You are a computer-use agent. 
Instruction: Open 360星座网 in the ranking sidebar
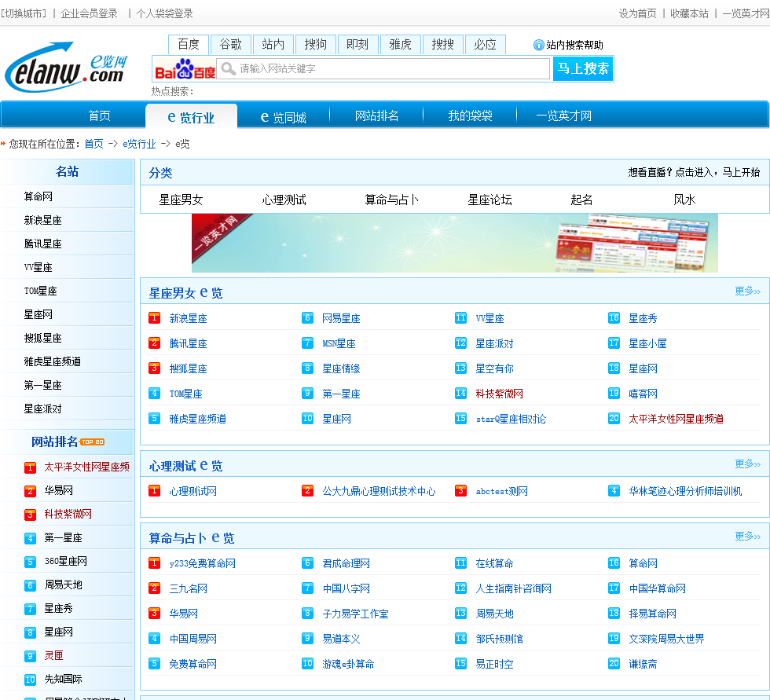coord(66,561)
